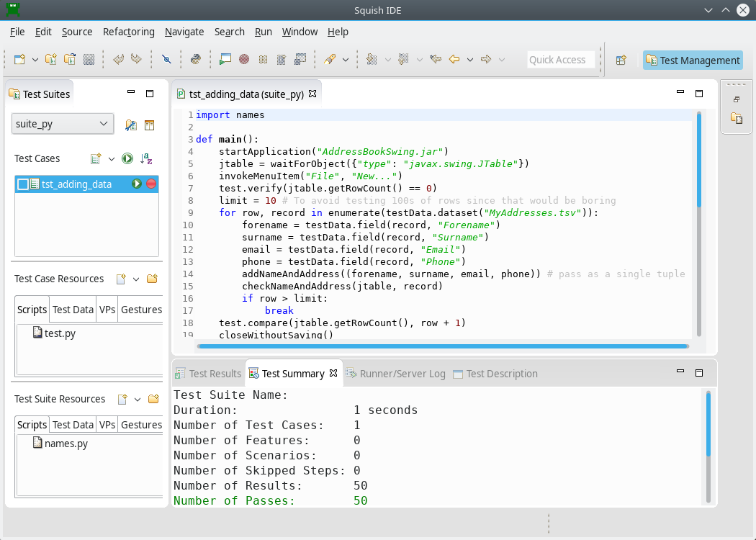Viewport: 756px width, 540px height.
Task: Open the suite_py suite dropdown
Action: pos(63,124)
